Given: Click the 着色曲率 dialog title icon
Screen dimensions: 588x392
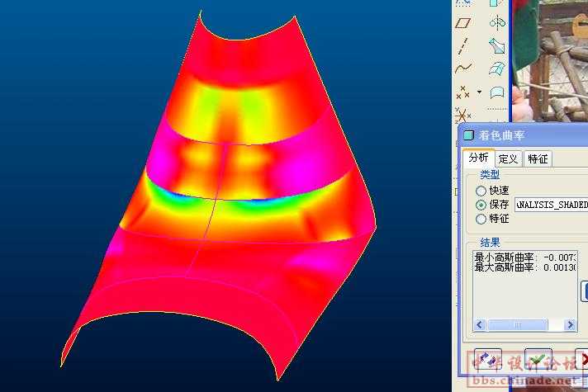Looking at the screenshot, I should click(469, 135).
